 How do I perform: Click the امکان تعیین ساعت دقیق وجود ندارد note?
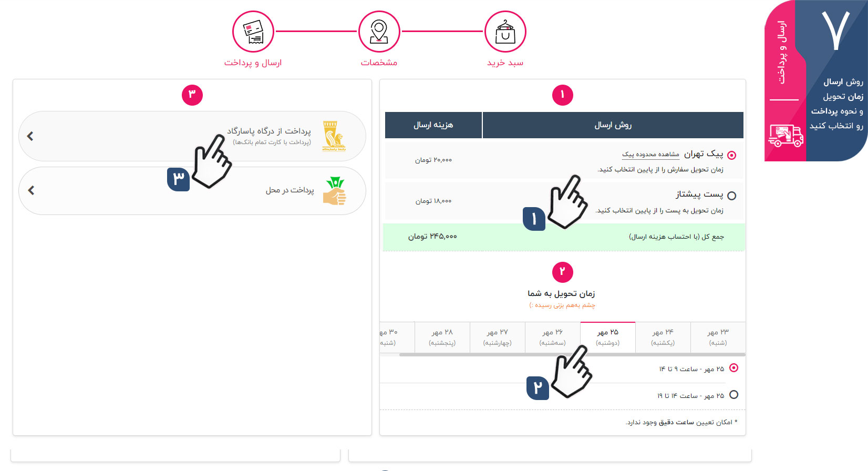681,422
